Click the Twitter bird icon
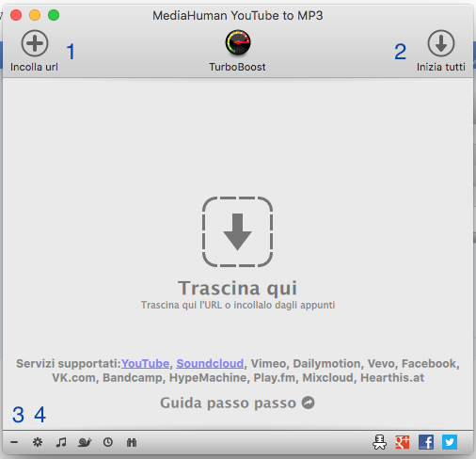This screenshot has height=459, width=476. [450, 442]
